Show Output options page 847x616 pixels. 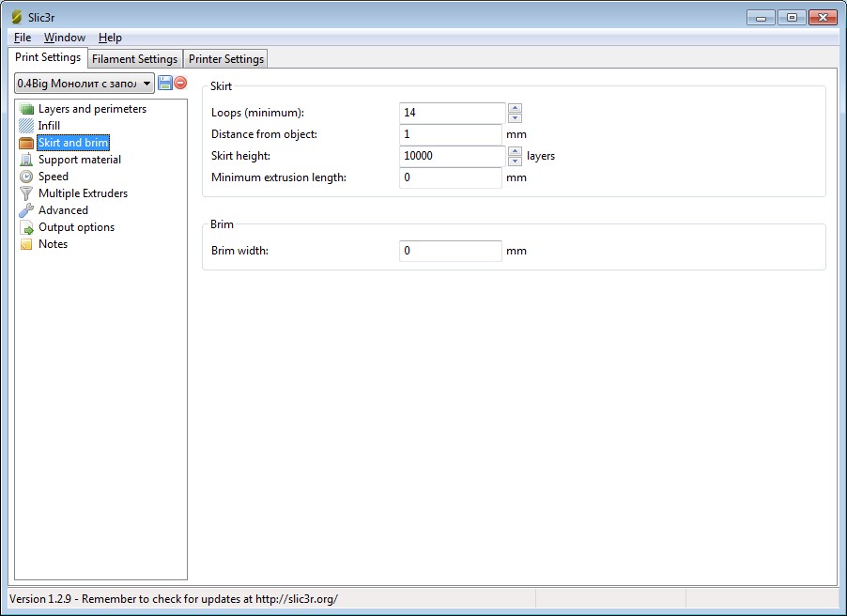tap(76, 227)
